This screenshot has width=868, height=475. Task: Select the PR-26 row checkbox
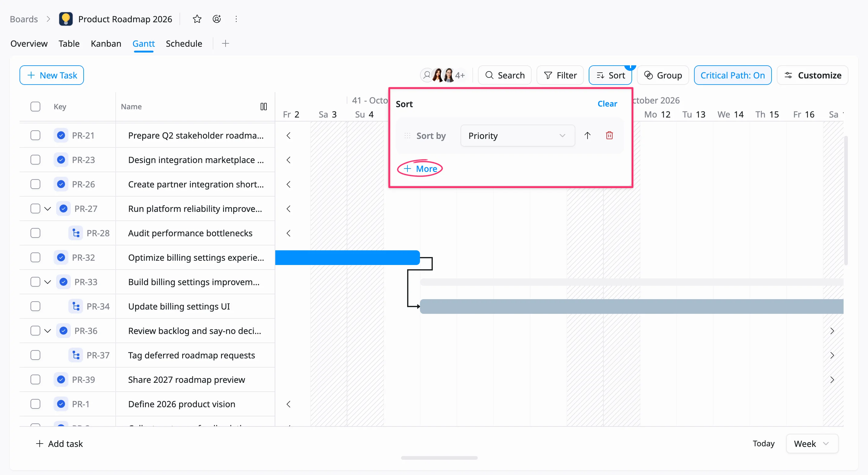[35, 184]
